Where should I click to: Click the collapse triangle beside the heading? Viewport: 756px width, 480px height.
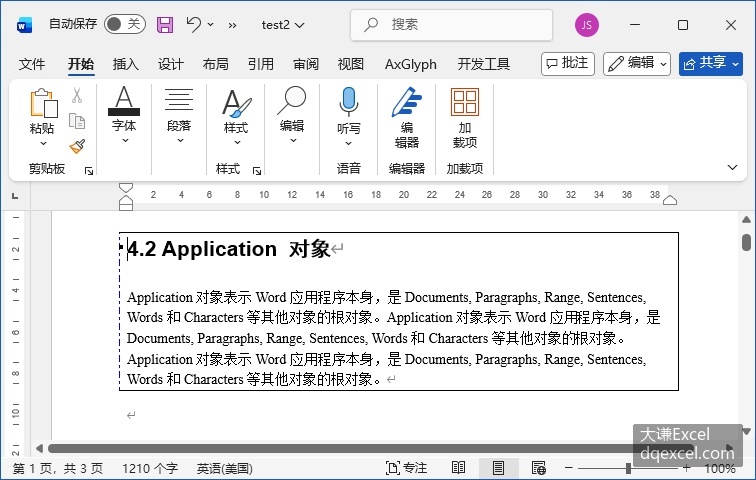pyautogui.click(x=121, y=247)
